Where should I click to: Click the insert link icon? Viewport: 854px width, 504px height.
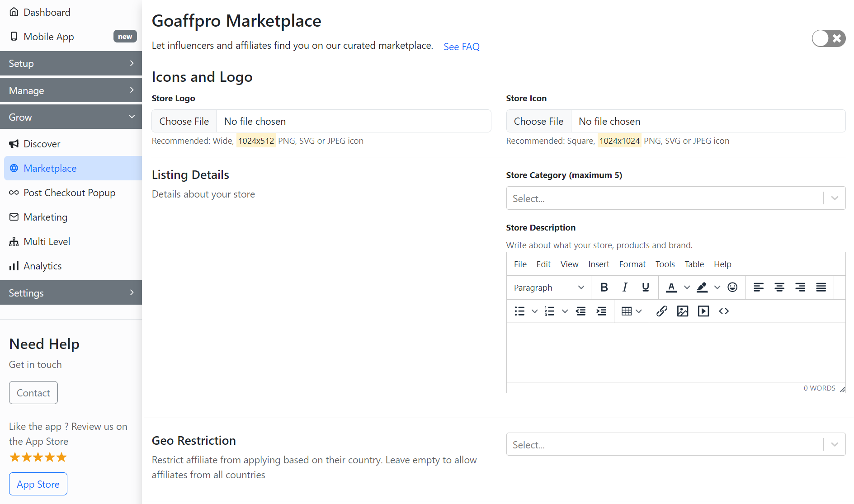point(662,311)
